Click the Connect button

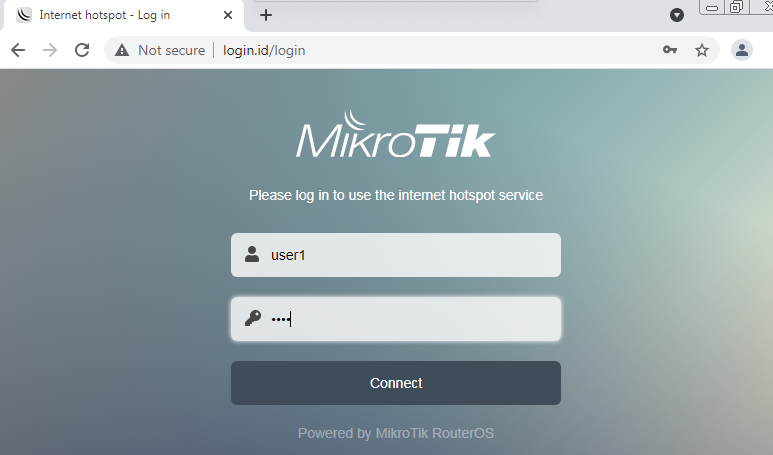pos(396,383)
